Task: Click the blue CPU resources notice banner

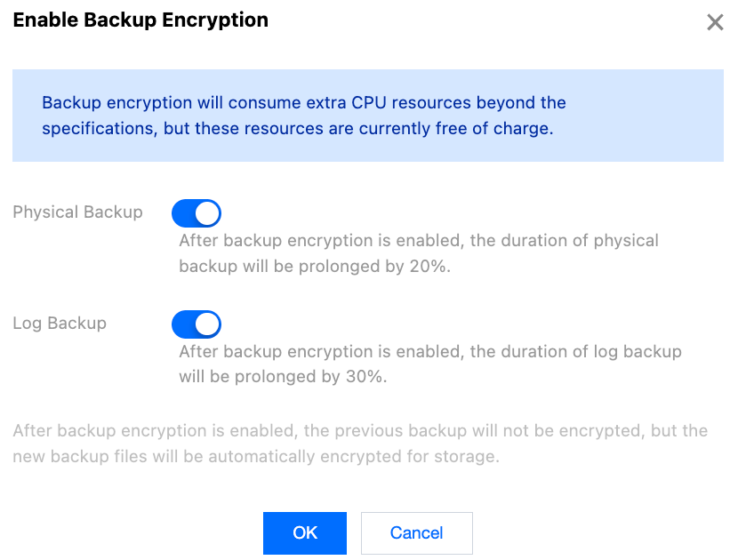Action: pyautogui.click(x=367, y=116)
